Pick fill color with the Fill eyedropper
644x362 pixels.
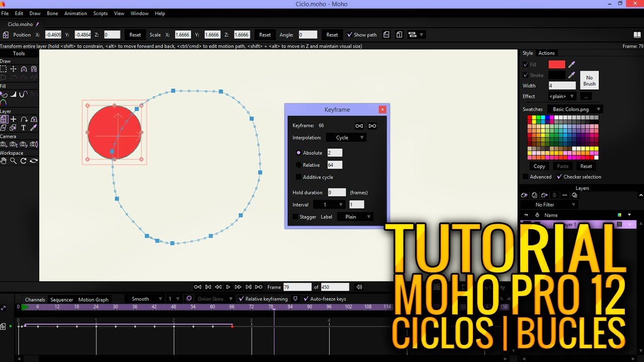click(x=572, y=64)
